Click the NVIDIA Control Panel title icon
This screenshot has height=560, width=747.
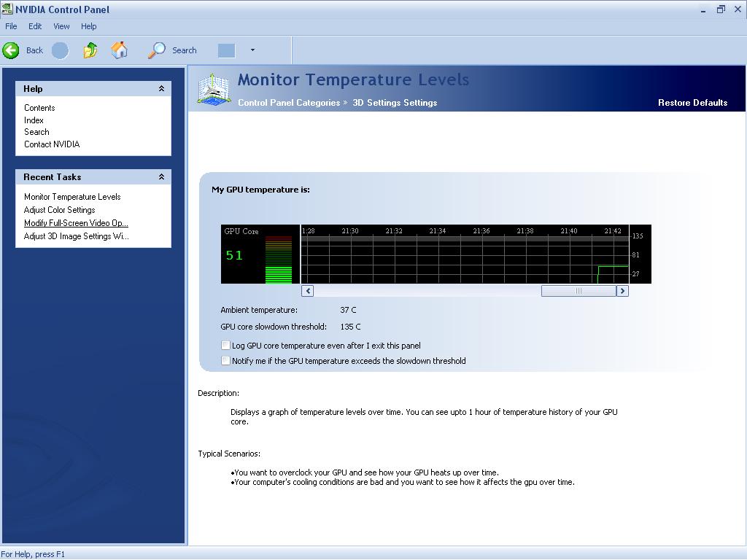coord(7,9)
